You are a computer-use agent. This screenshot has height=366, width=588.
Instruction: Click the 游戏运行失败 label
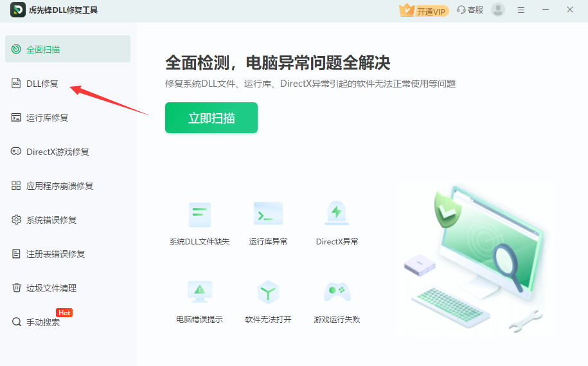[337, 320]
